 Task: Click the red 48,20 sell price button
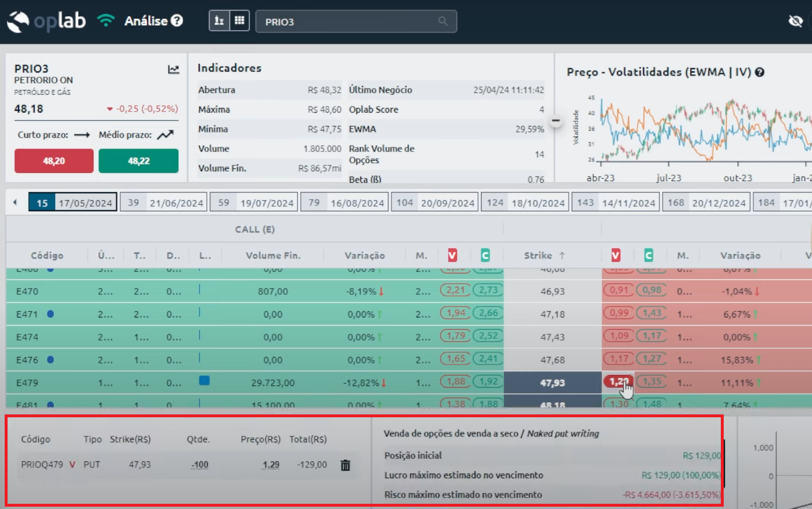pos(54,161)
